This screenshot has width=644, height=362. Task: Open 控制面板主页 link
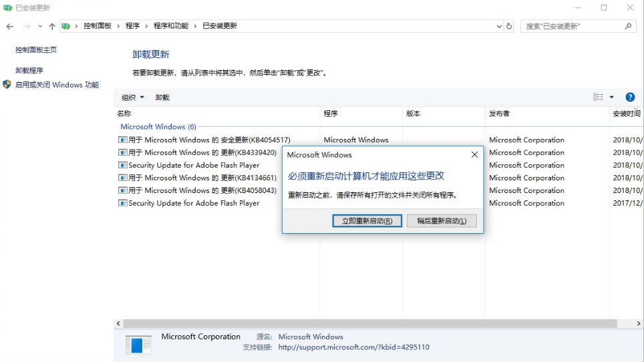36,49
